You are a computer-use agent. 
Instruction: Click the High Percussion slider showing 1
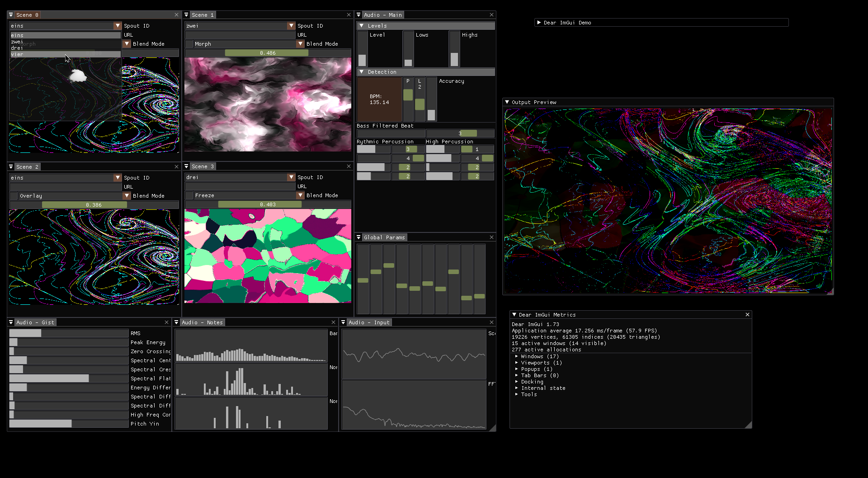click(x=477, y=149)
